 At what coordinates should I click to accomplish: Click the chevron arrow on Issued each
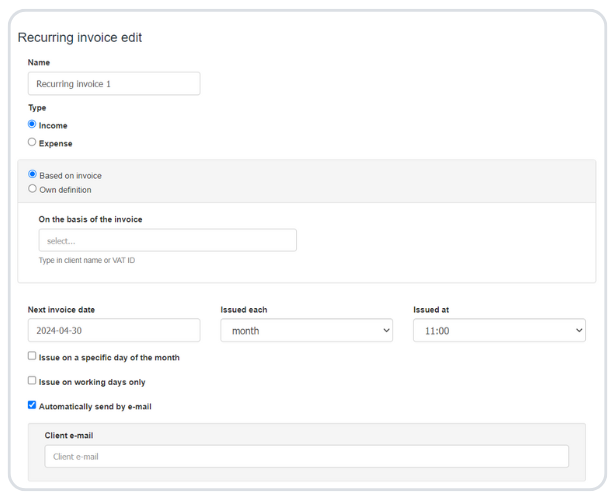385,330
